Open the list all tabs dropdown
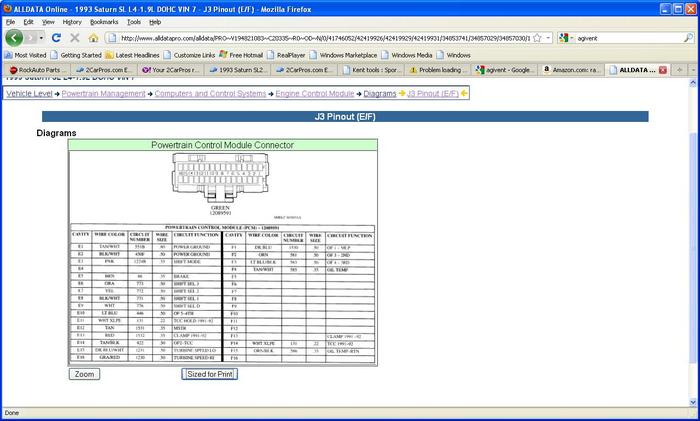Image resolution: width=700 pixels, height=421 pixels. pos(693,70)
